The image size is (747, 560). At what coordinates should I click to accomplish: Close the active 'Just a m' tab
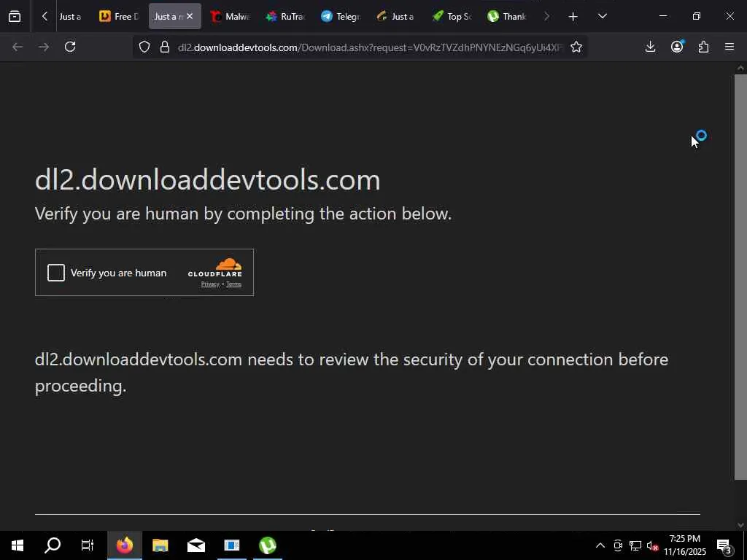click(190, 16)
